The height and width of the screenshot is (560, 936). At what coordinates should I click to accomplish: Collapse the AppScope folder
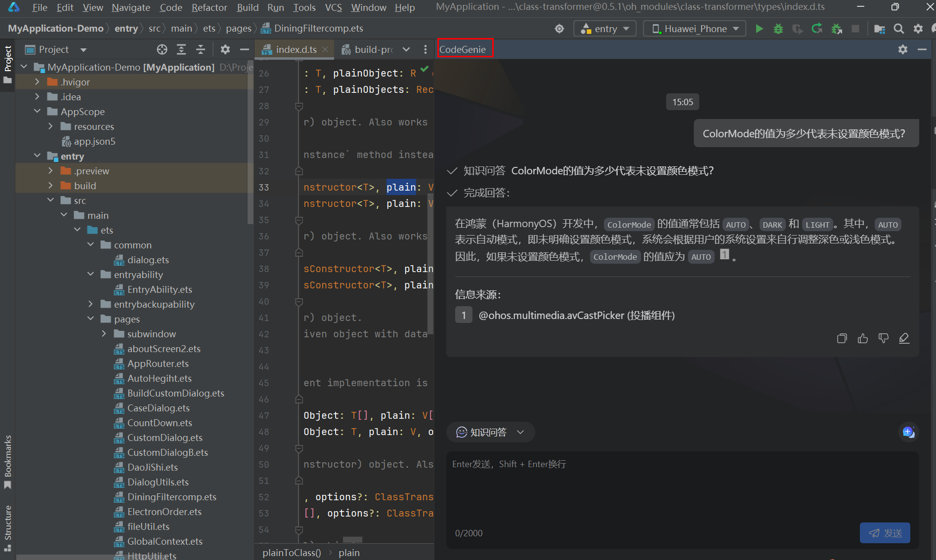tap(37, 112)
